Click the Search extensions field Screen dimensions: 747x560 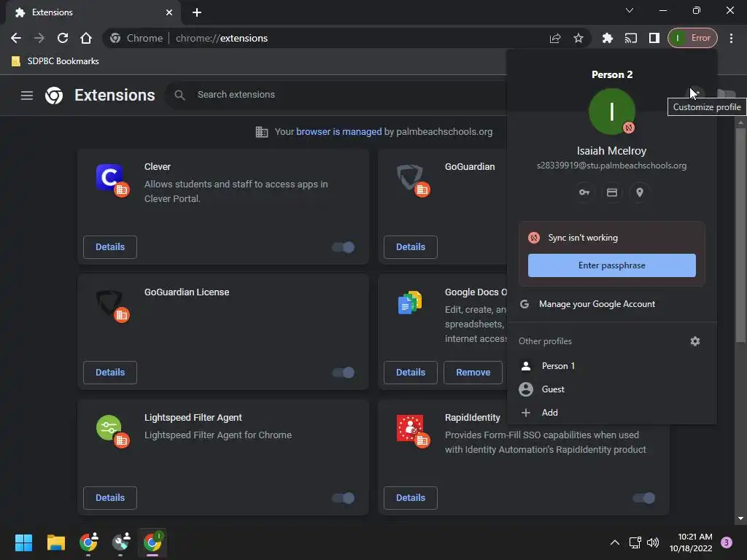[x=336, y=95]
